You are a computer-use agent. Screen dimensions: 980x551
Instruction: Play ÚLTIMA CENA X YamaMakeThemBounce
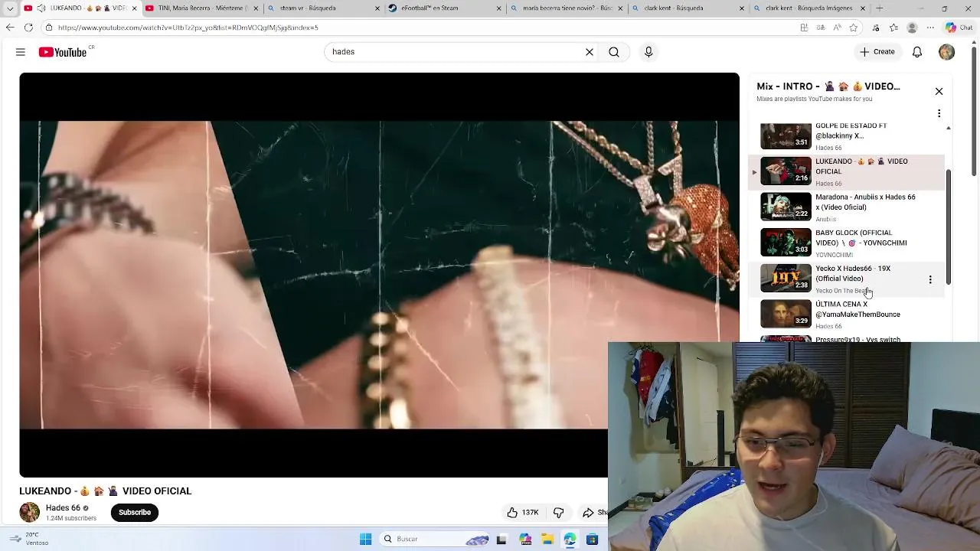846,315
